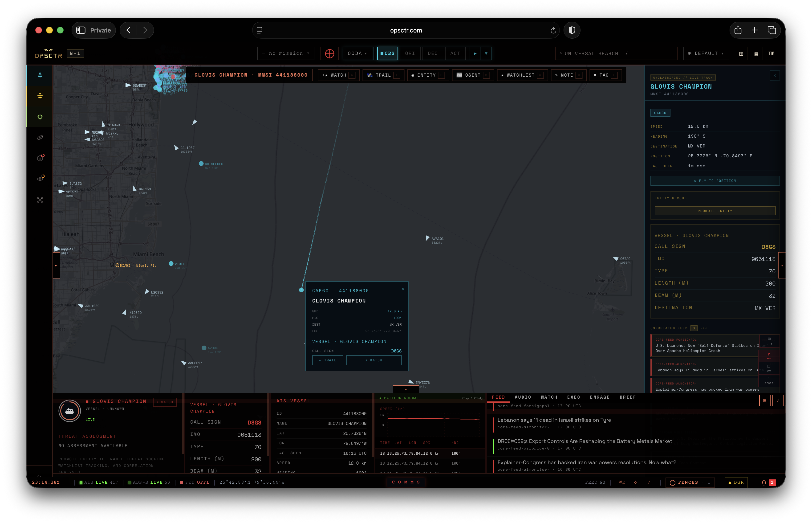Click the grid layout icon in header
Screen dimensions: 812x523
tap(741, 53)
